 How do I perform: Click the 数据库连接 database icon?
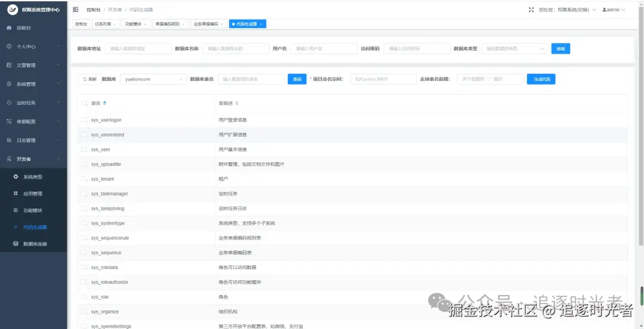click(16, 244)
